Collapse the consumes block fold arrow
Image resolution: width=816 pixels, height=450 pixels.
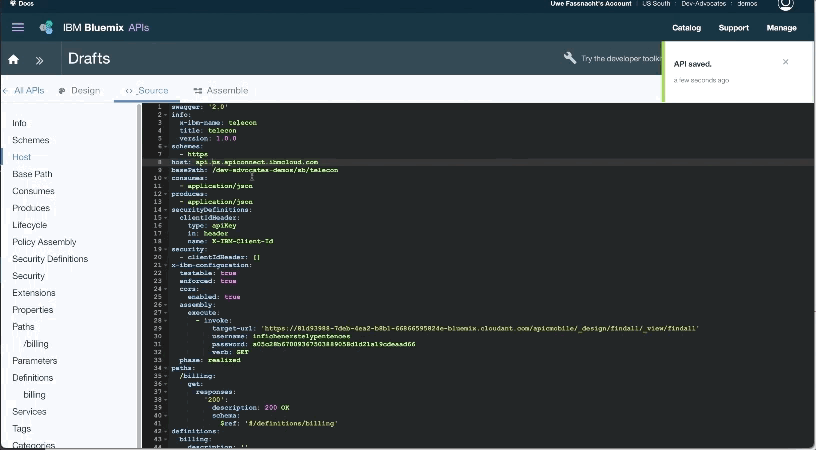166,178
